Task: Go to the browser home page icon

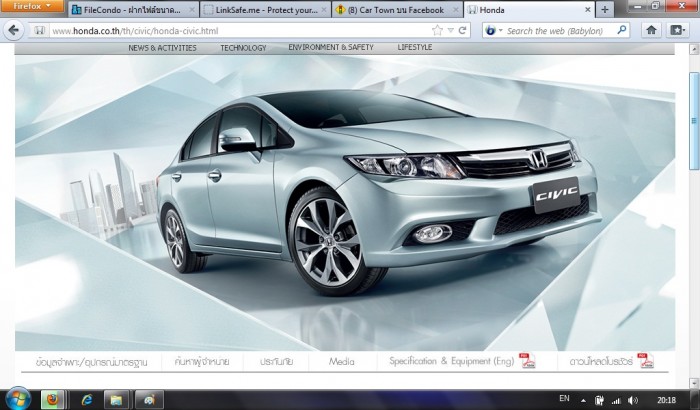Action: [651, 30]
